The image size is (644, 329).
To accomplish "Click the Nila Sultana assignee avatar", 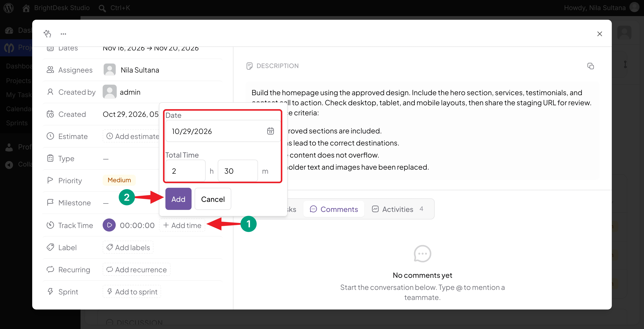I will coord(110,70).
